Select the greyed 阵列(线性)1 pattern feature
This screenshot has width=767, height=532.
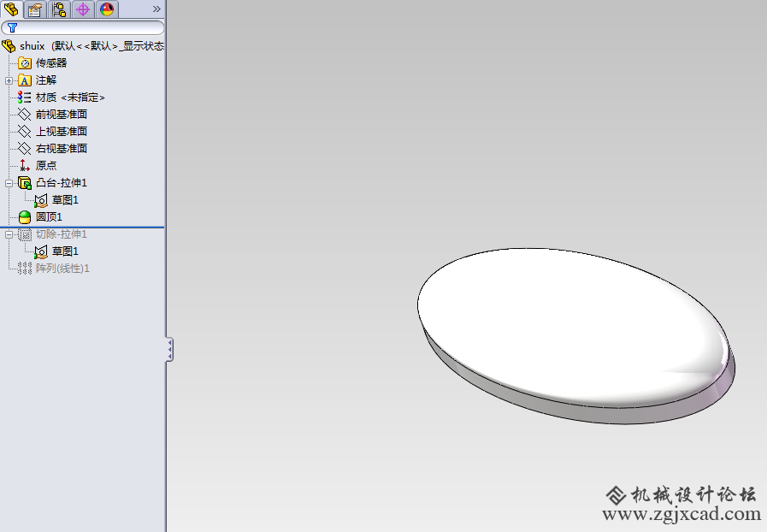click(x=62, y=269)
